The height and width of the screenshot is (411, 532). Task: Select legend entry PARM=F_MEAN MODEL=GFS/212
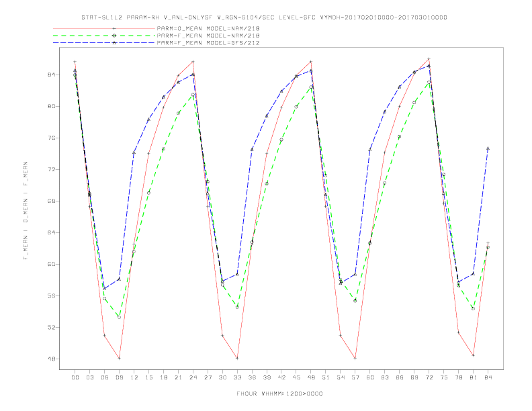pyautogui.click(x=208, y=43)
